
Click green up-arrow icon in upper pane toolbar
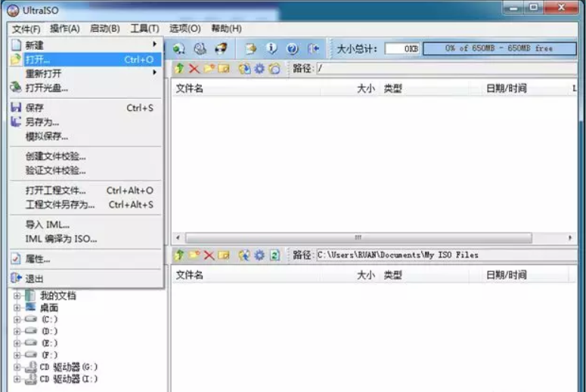[x=179, y=69]
